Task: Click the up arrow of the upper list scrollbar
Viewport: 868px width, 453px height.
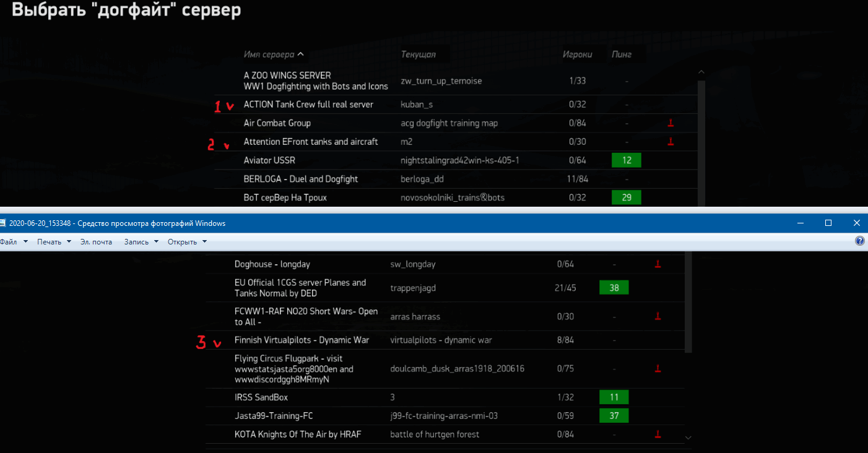Action: 701,72
